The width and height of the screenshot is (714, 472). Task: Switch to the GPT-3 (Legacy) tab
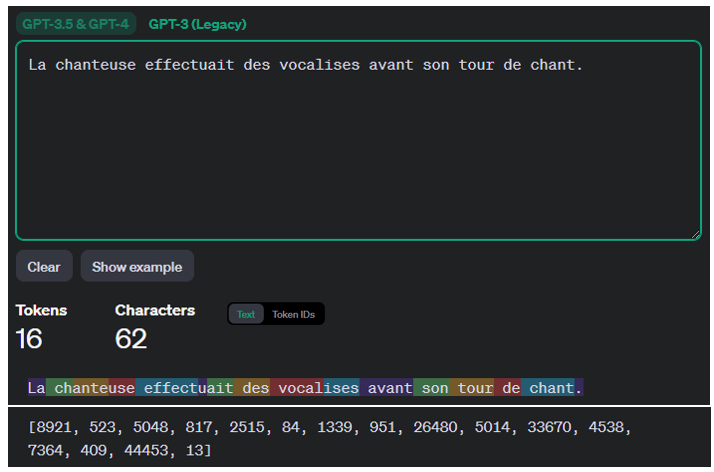click(x=197, y=24)
